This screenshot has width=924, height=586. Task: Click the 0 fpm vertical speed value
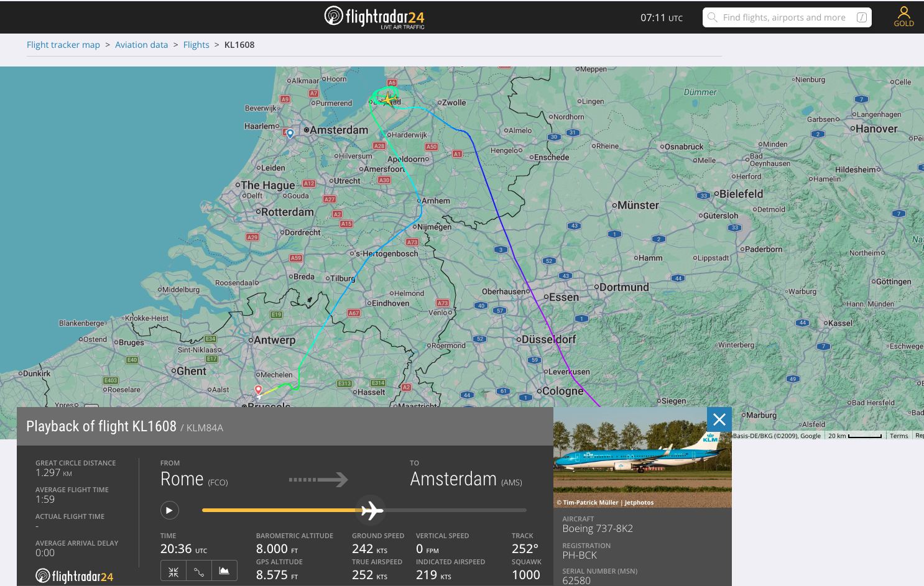point(427,549)
